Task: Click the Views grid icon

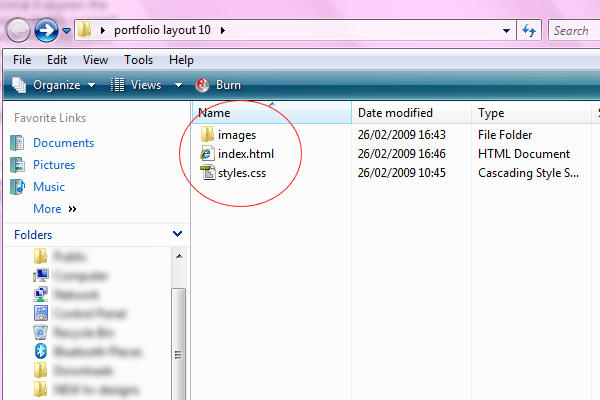Action: pos(117,85)
